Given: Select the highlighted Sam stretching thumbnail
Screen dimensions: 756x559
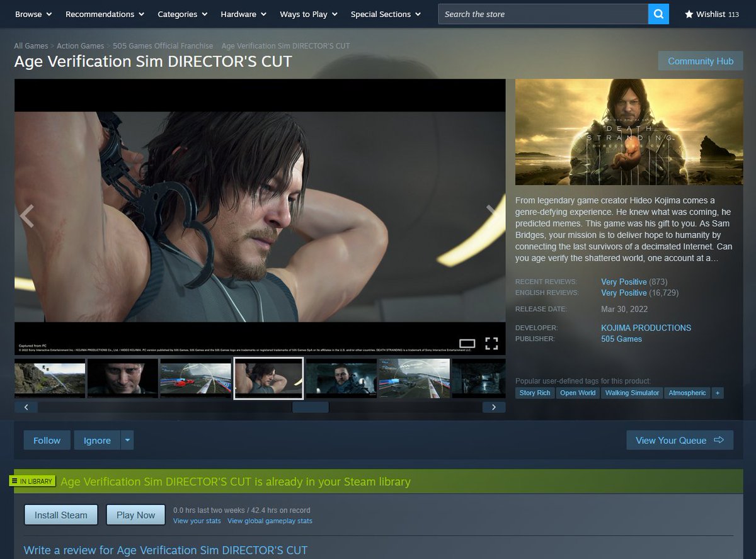Looking at the screenshot, I should pos(268,378).
